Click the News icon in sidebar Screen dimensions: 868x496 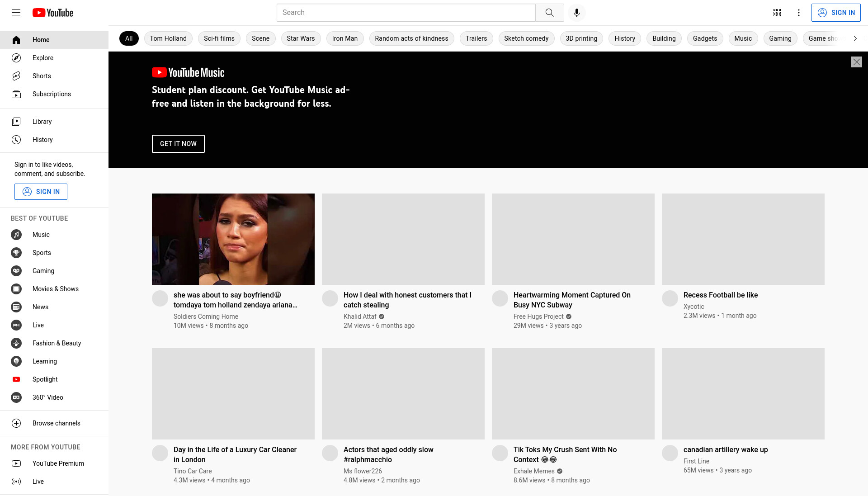[16, 307]
